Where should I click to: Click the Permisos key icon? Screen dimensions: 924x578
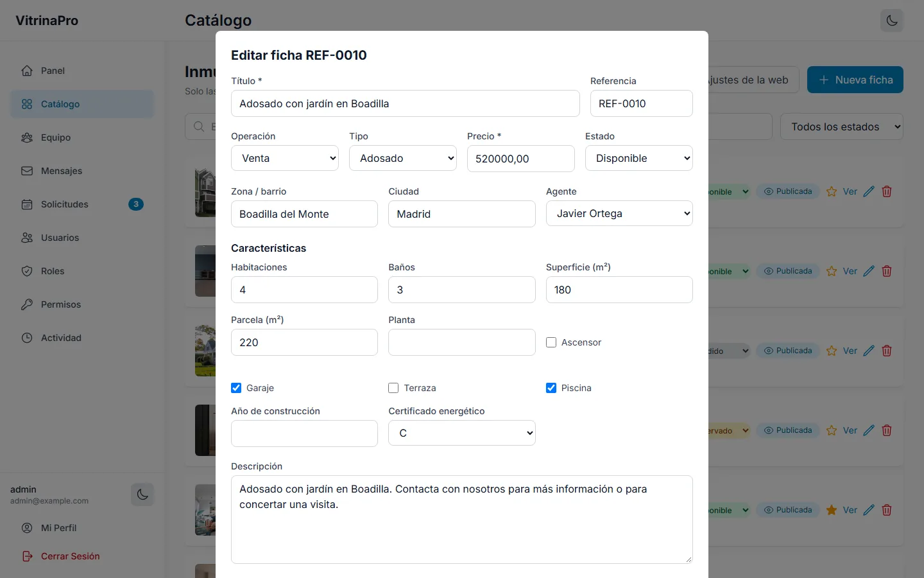pos(27,304)
